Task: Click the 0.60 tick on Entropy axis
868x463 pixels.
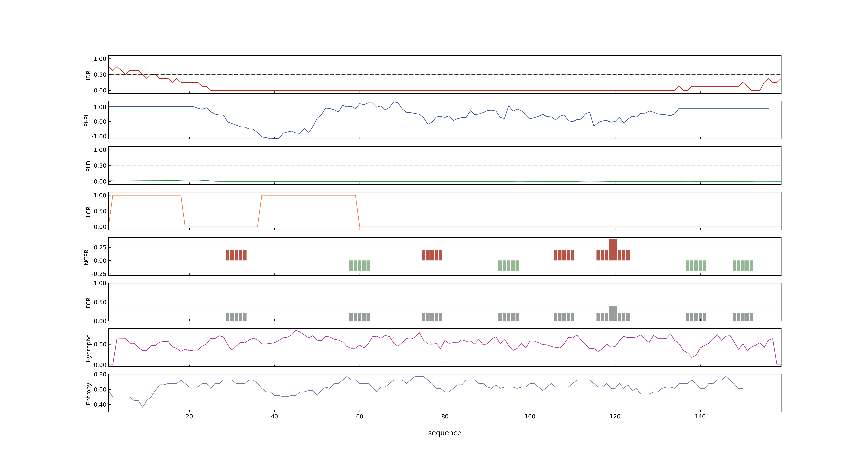Action: pyautogui.click(x=100, y=390)
